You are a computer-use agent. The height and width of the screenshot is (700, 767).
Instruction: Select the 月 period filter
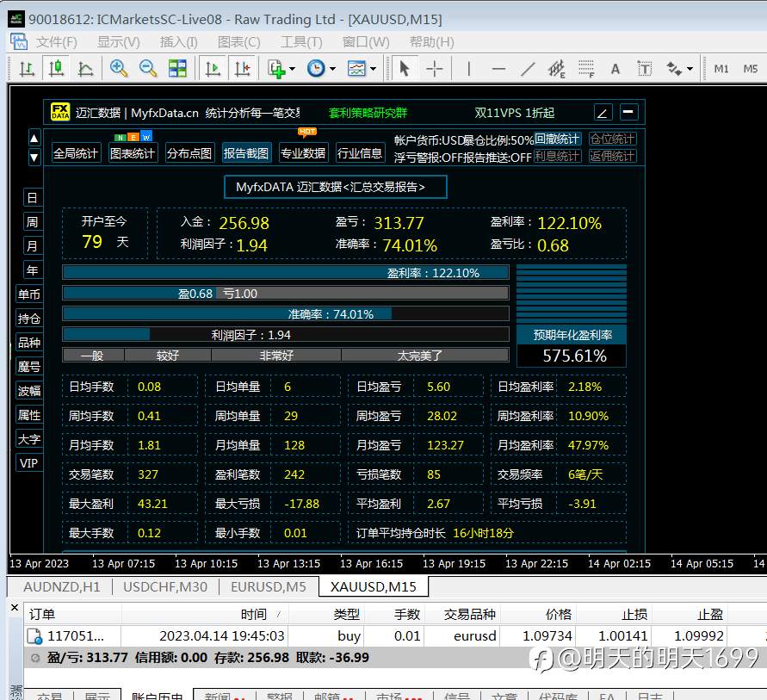click(x=33, y=245)
